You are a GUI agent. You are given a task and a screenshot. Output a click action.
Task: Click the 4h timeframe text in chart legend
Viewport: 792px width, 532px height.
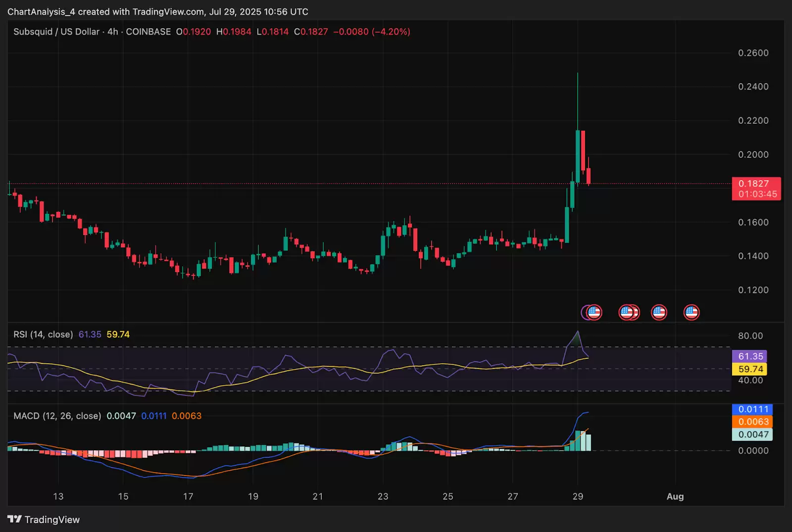coord(113,32)
